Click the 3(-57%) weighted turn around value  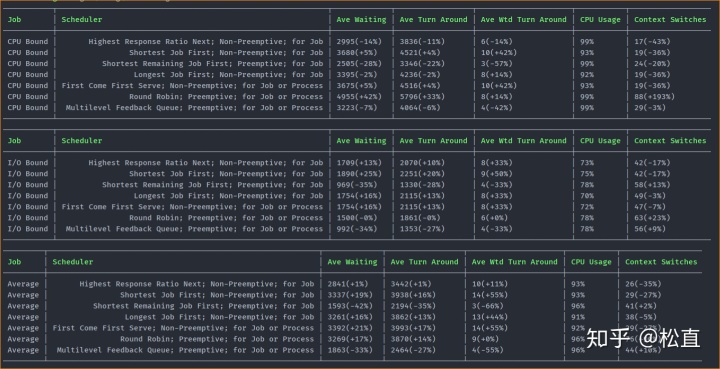(496, 64)
